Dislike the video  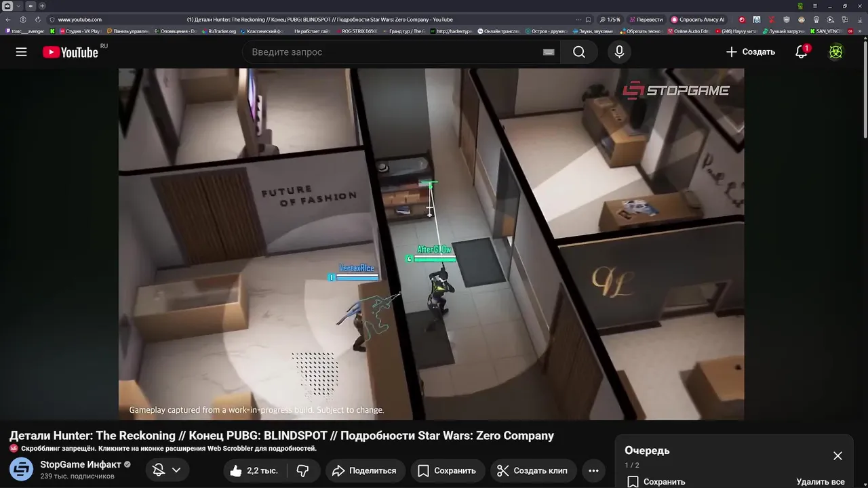(x=303, y=470)
